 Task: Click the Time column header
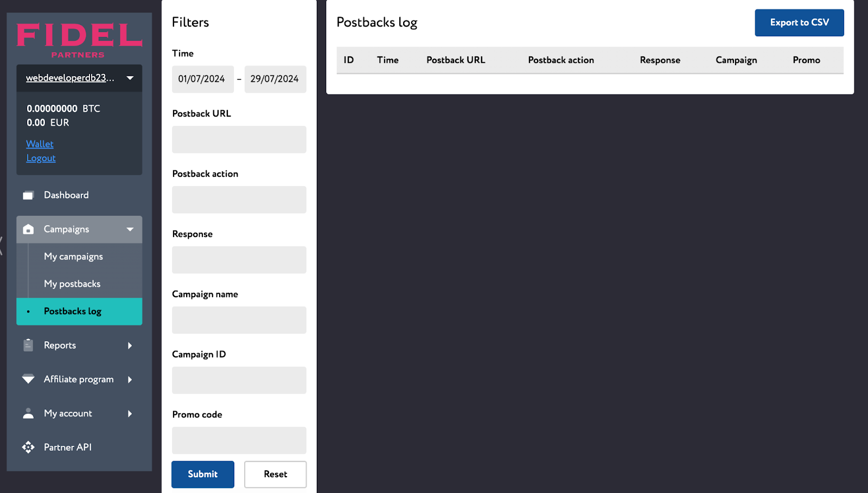[388, 60]
